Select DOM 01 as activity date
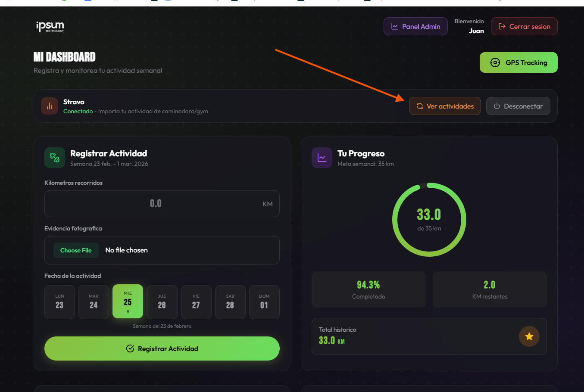This screenshot has height=392, width=584. pyautogui.click(x=264, y=302)
